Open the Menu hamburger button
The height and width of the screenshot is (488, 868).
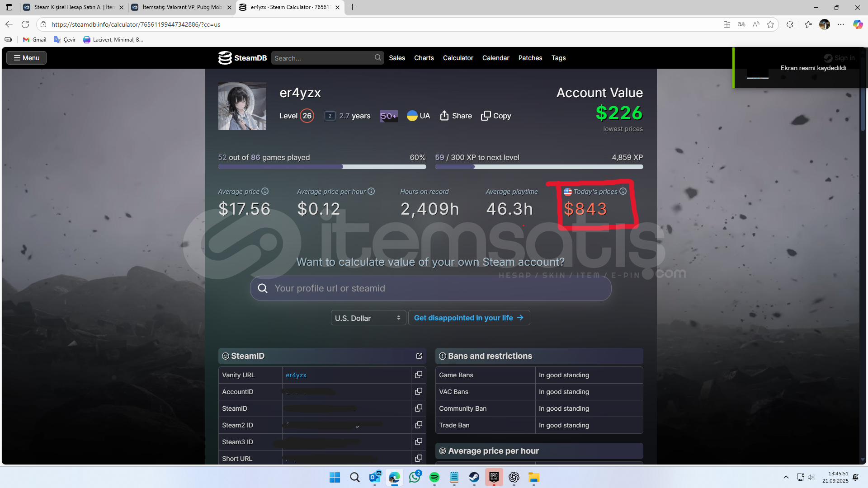tap(26, 58)
